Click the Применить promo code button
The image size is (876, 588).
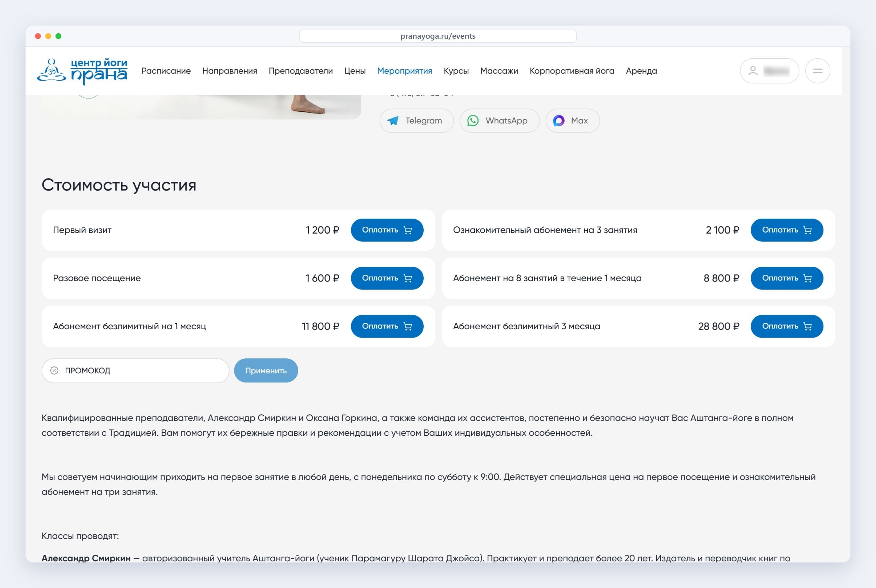click(266, 370)
